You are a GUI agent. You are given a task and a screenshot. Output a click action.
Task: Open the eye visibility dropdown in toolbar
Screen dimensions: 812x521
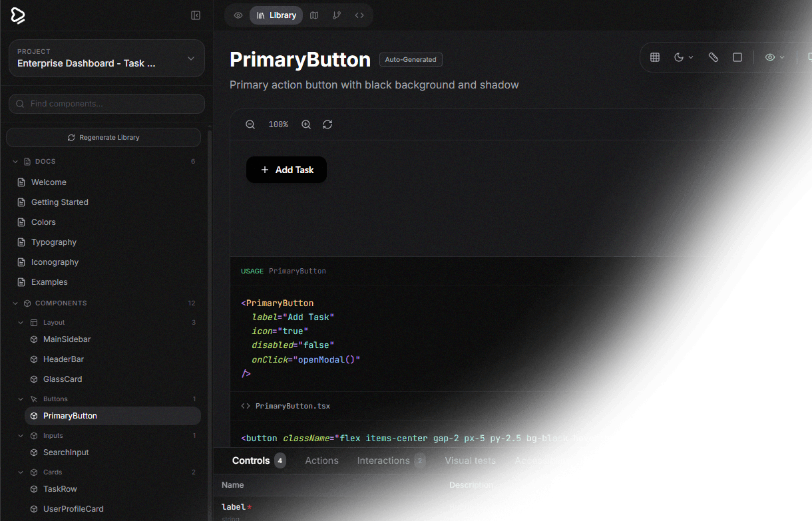(775, 58)
